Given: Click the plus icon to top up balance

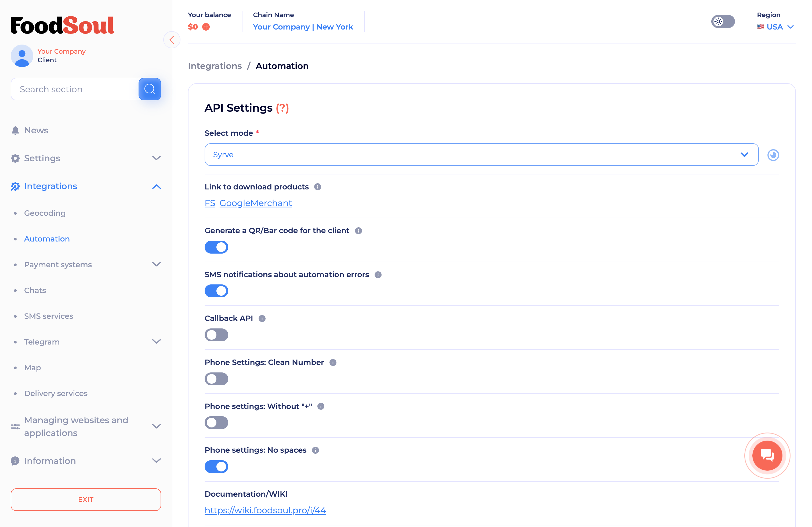Looking at the screenshot, I should click(x=206, y=27).
